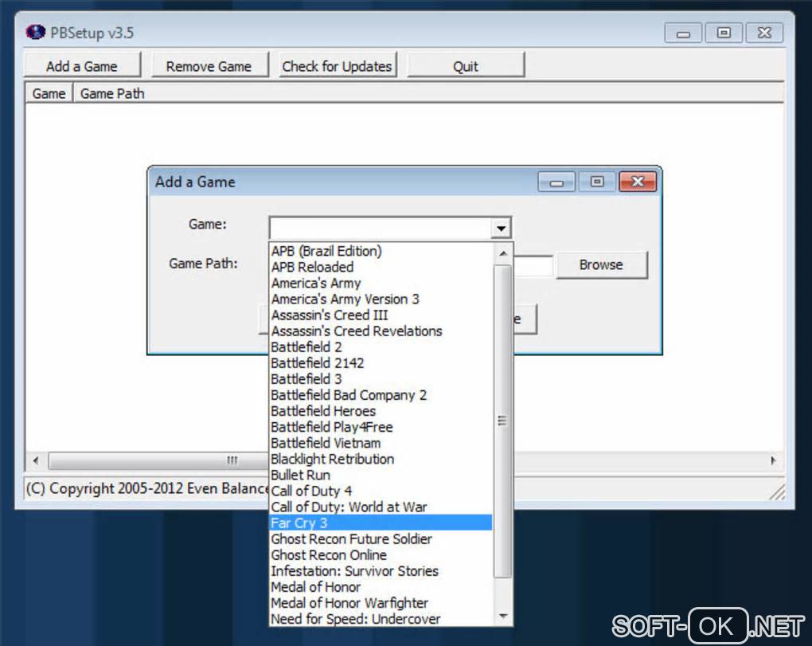Check for Updates in PBSetup

(338, 65)
